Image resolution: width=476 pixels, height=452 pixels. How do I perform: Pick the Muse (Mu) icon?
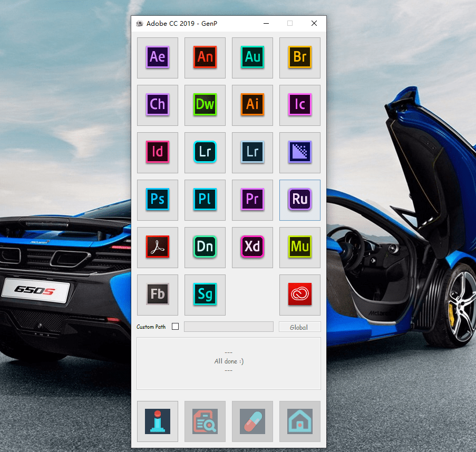[299, 247]
